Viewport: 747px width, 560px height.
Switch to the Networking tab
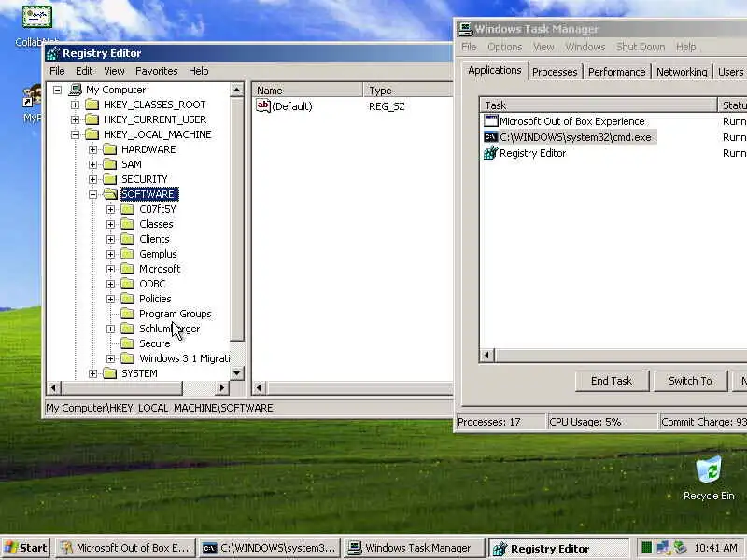[682, 72]
